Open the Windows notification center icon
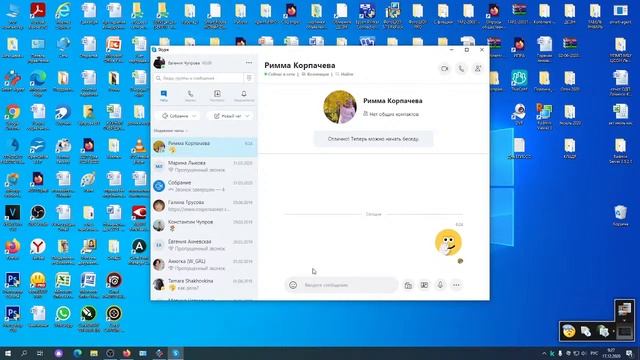The width and height of the screenshot is (640, 360). coord(630,353)
